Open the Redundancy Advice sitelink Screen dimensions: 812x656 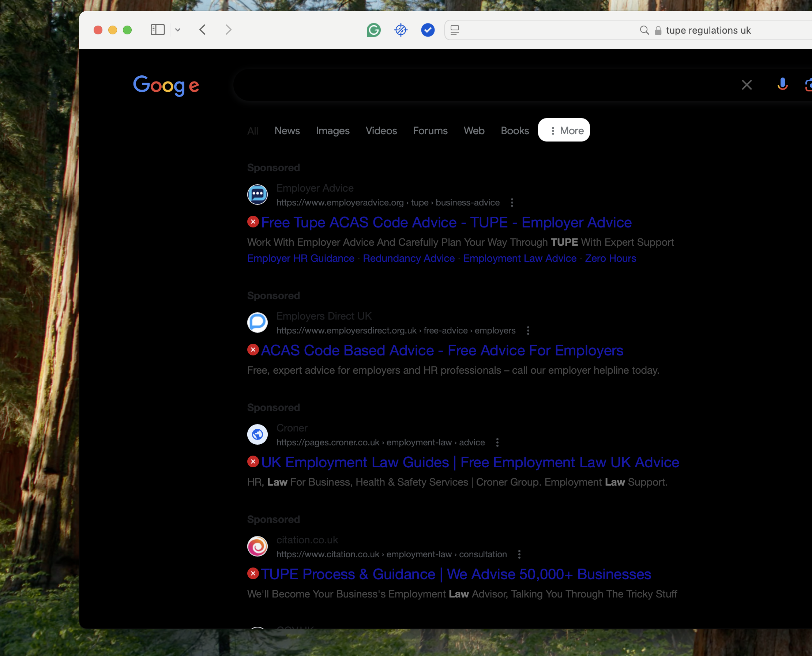click(x=409, y=259)
